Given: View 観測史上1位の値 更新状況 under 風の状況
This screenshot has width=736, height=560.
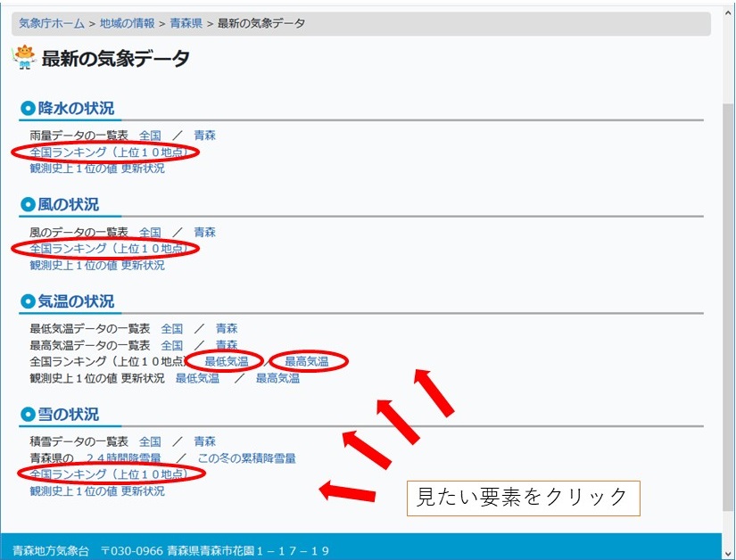Looking at the screenshot, I should coord(97,265).
